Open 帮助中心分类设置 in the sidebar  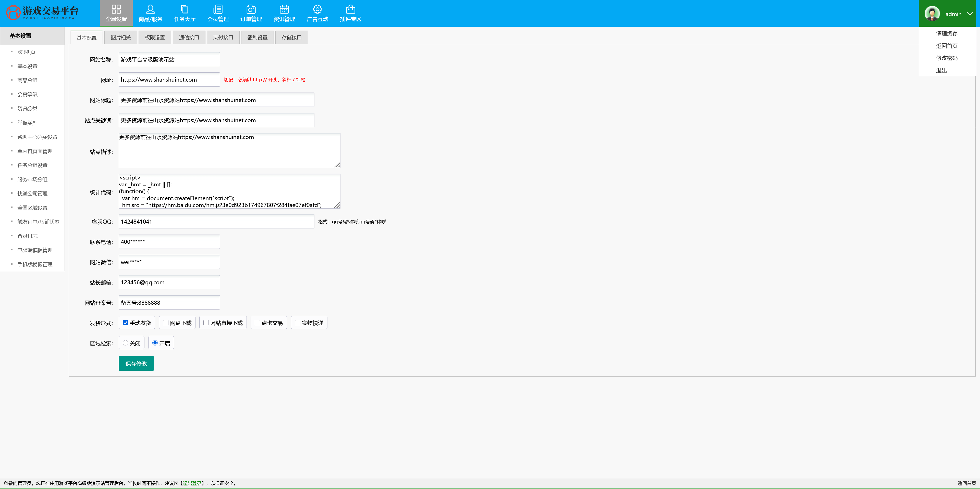(x=37, y=137)
